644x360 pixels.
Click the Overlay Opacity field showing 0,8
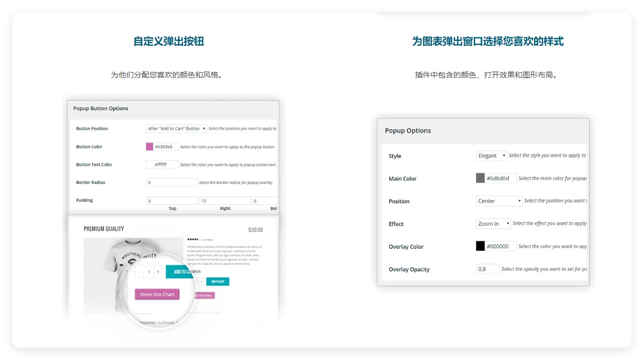coord(487,269)
